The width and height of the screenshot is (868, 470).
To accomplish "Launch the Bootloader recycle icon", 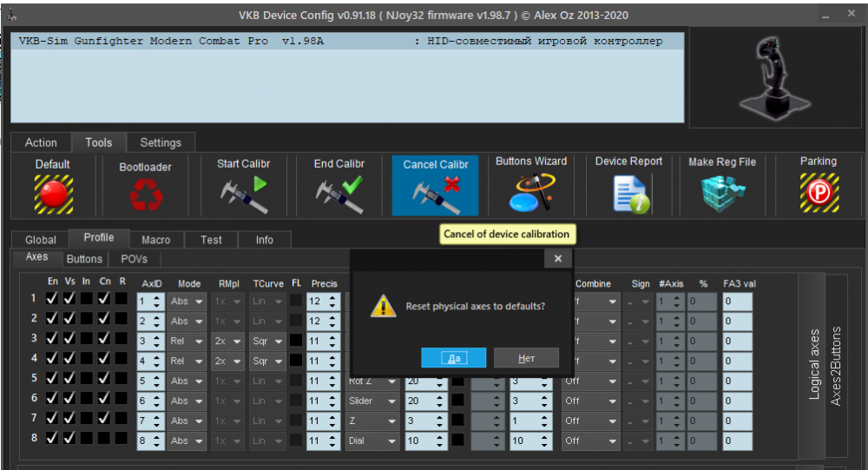I will pyautogui.click(x=145, y=195).
